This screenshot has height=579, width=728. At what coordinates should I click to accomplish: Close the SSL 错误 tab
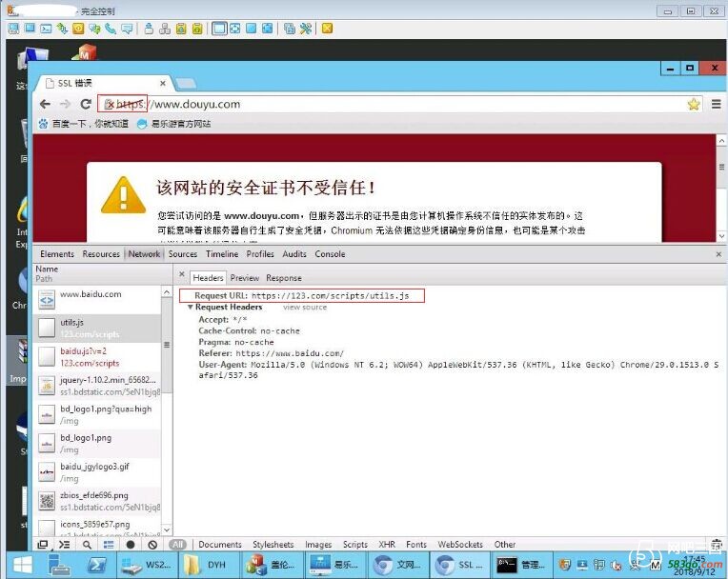click(163, 84)
